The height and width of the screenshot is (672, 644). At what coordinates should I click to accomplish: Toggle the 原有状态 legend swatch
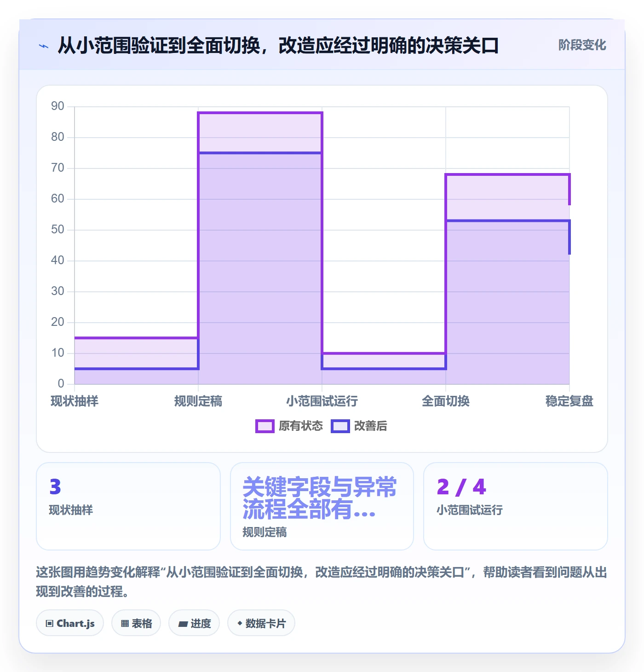264,426
